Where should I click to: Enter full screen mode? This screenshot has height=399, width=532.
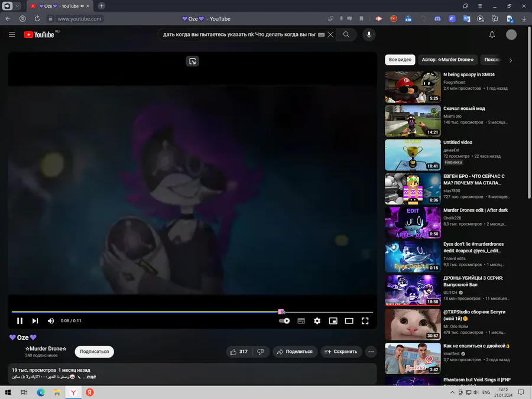365,320
